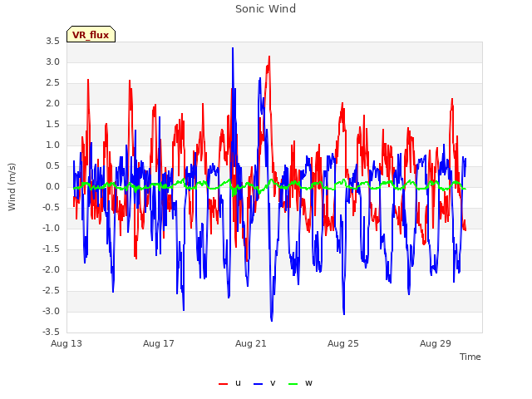Click the '0.0' y-axis tick label
532x399 pixels.
tap(53, 187)
